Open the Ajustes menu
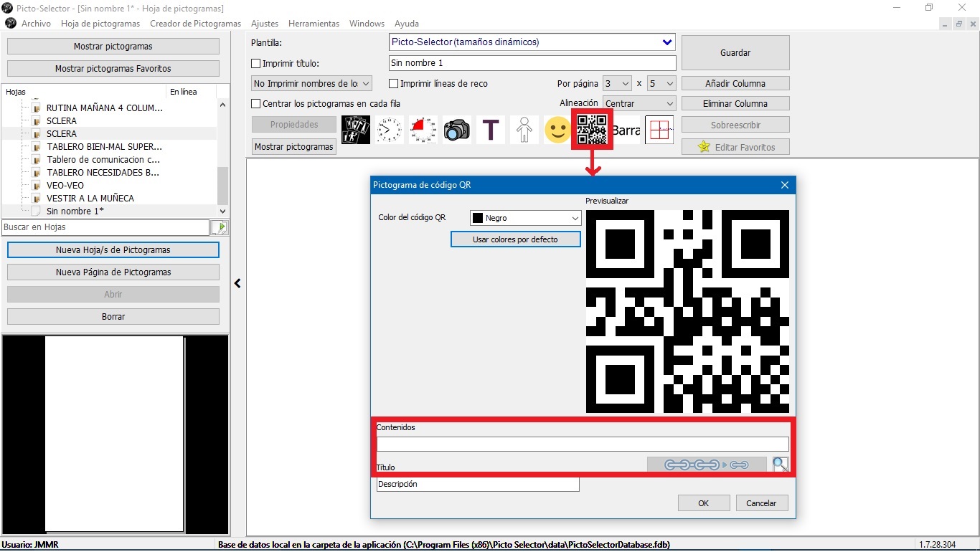The height and width of the screenshot is (552, 980). [265, 24]
